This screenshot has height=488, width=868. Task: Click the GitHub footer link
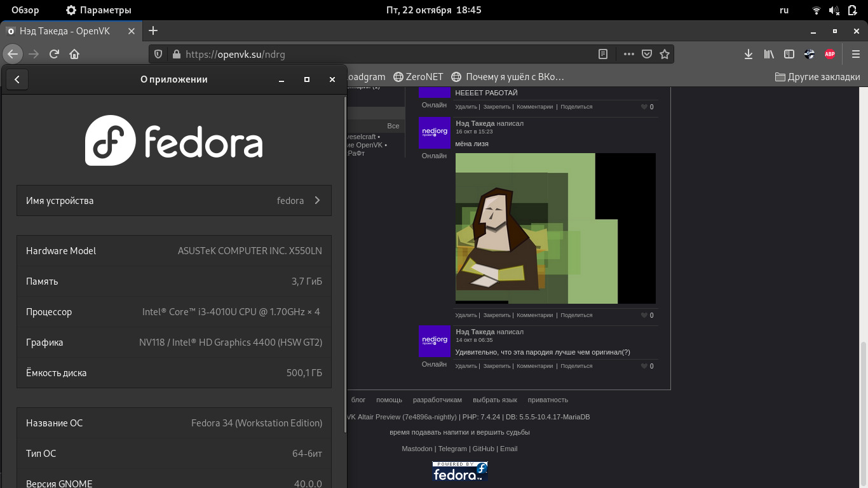pyautogui.click(x=483, y=449)
